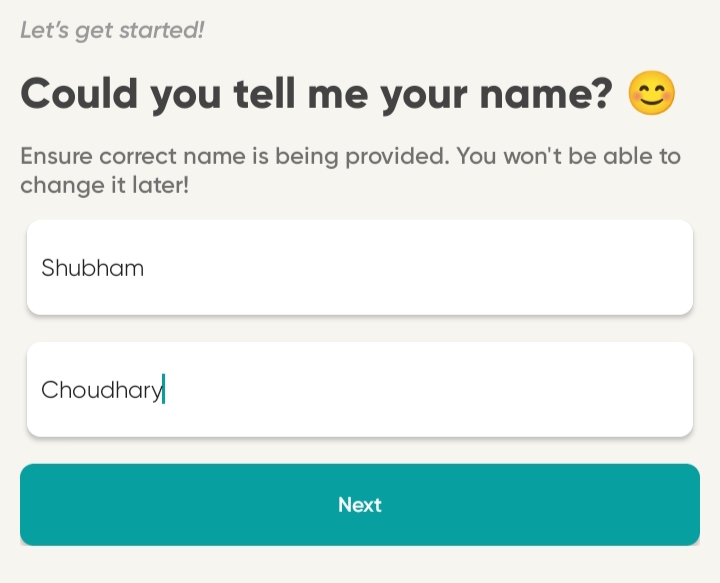Click empty area right of Choudhary text
The width and height of the screenshot is (720, 583).
[427, 389]
